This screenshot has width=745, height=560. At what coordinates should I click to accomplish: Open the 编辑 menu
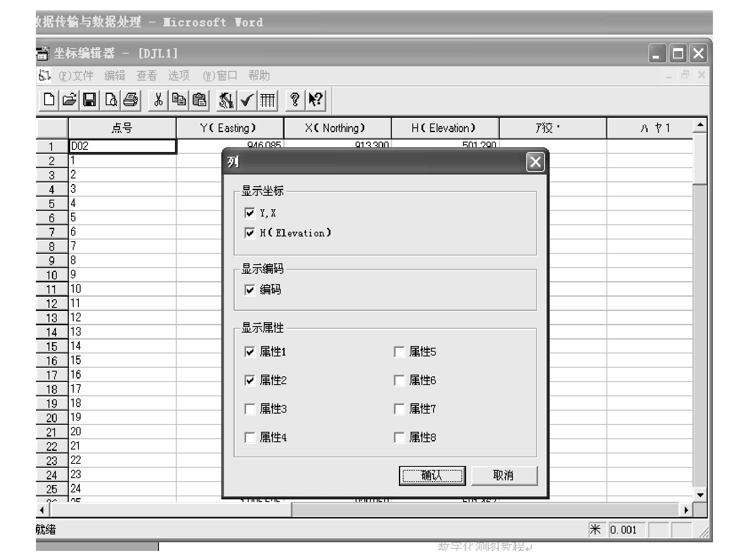[x=115, y=76]
